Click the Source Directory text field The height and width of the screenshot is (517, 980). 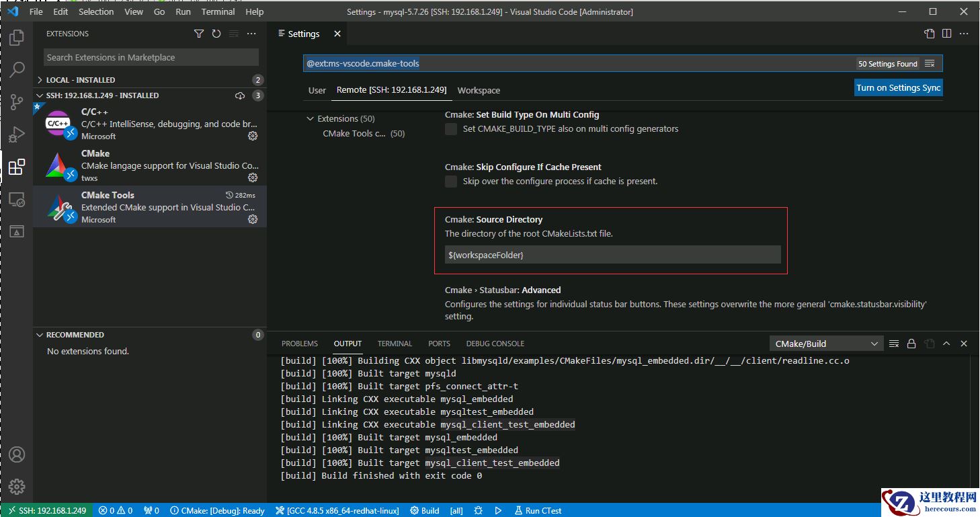[x=613, y=255]
